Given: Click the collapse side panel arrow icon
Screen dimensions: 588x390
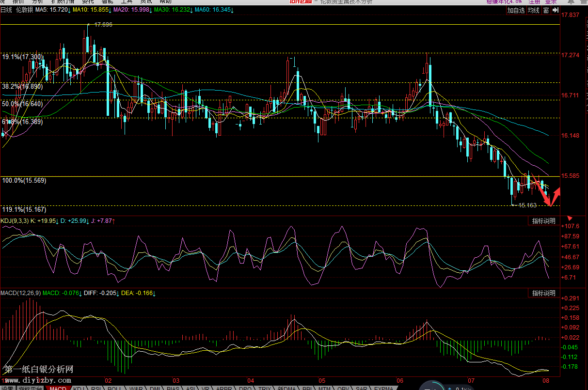Looking at the screenshot, I should pos(556,10).
